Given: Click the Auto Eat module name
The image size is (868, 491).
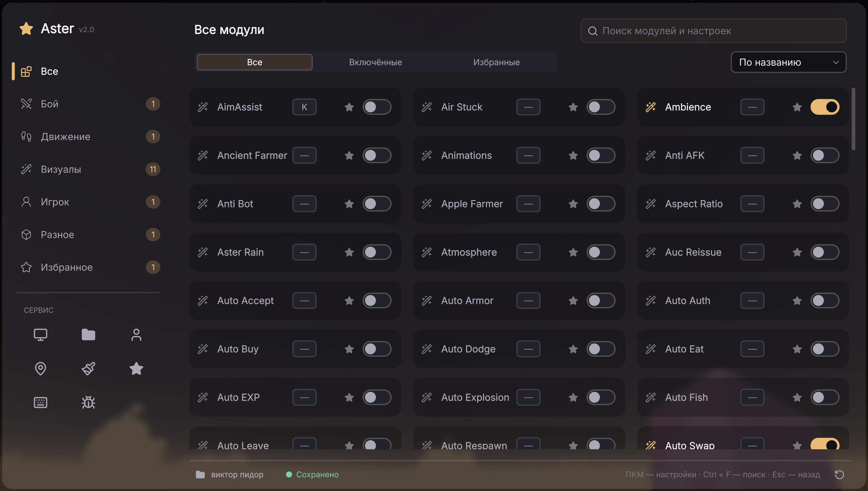Looking at the screenshot, I should tap(684, 349).
